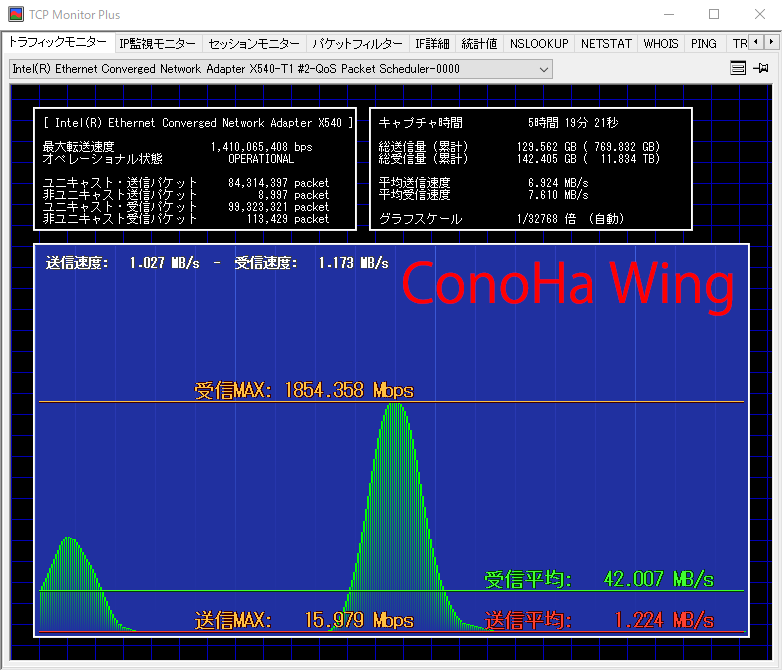
Task: Toggle the pushpin always-on-top icon
Action: [x=762, y=69]
